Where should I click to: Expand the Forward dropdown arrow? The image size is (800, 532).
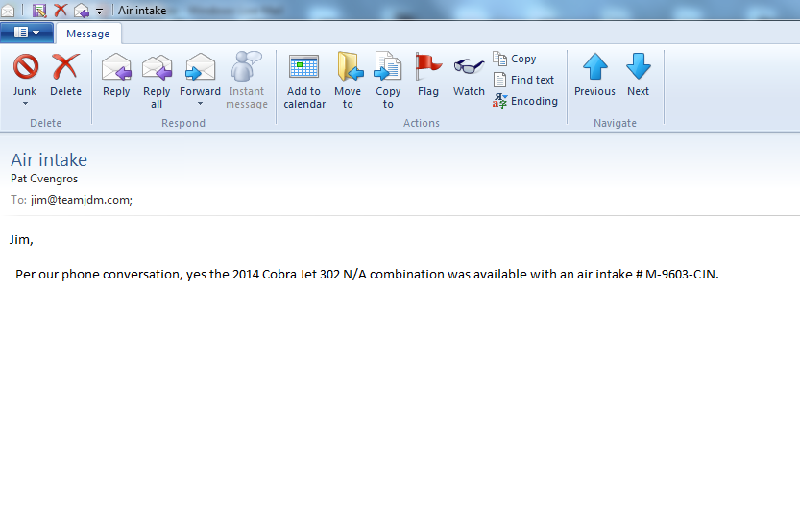tap(200, 104)
